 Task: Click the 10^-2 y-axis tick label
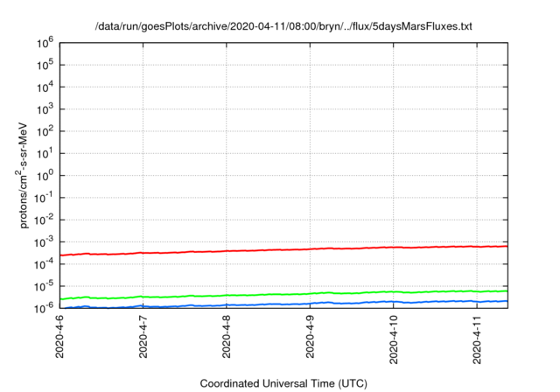tap(44, 220)
